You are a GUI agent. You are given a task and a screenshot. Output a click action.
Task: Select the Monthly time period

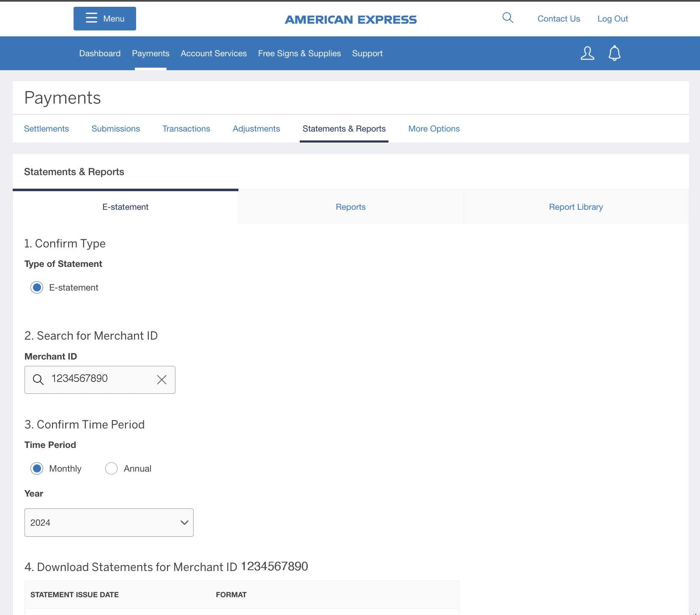pyautogui.click(x=37, y=468)
